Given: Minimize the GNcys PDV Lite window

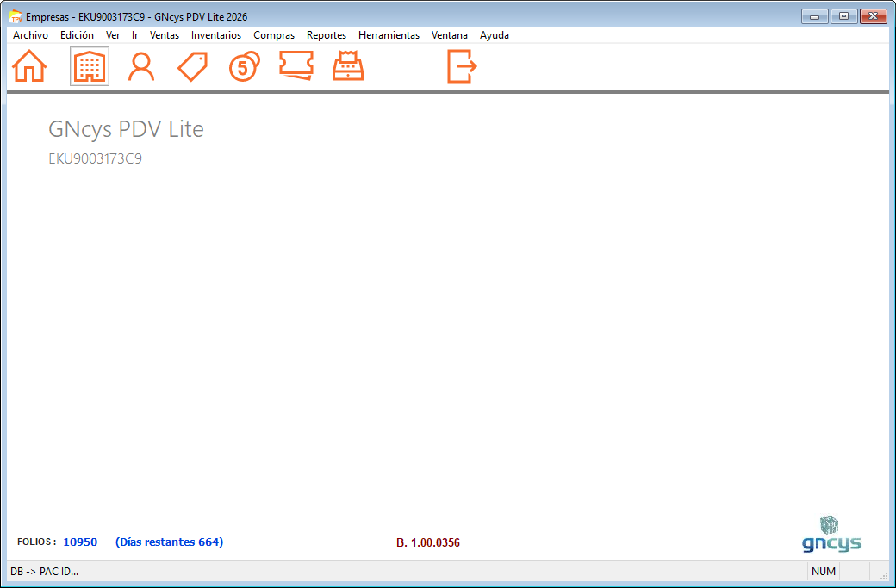Looking at the screenshot, I should click(815, 16).
